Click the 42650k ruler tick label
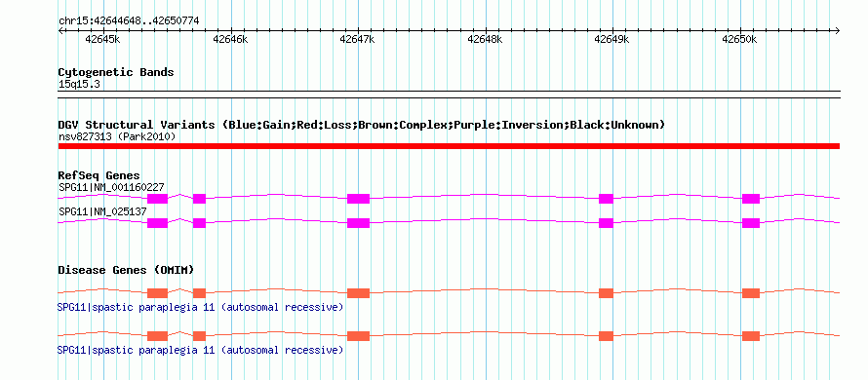 [739, 39]
